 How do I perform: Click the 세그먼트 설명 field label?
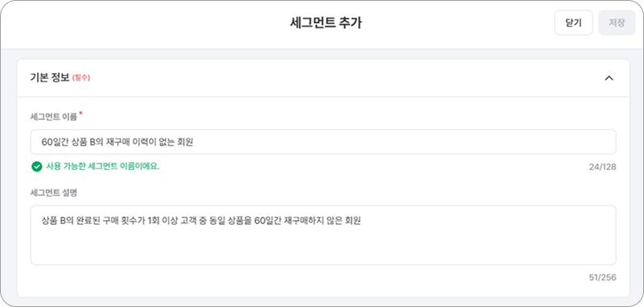click(54, 193)
